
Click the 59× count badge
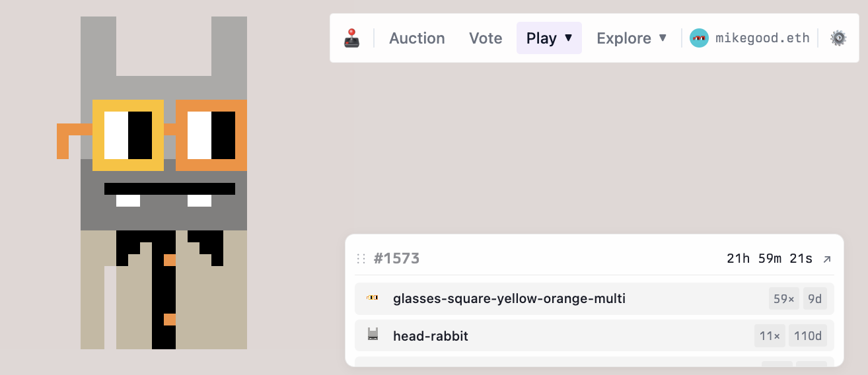click(x=784, y=299)
